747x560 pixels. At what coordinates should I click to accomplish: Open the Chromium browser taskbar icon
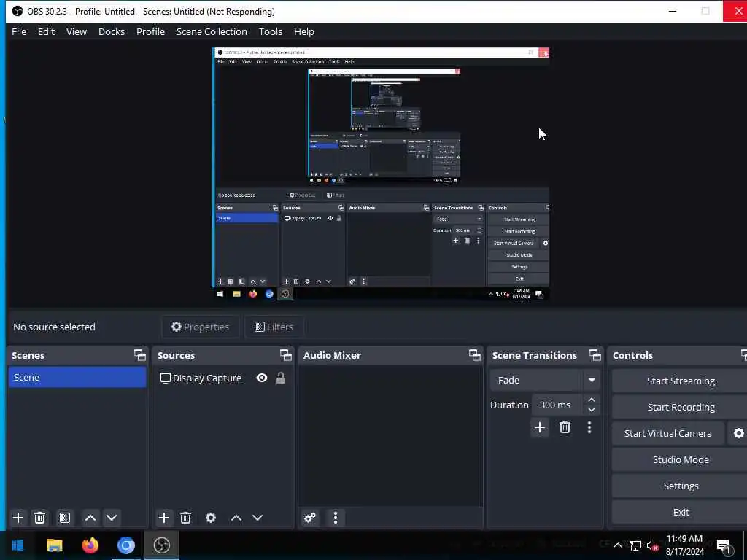click(x=126, y=545)
